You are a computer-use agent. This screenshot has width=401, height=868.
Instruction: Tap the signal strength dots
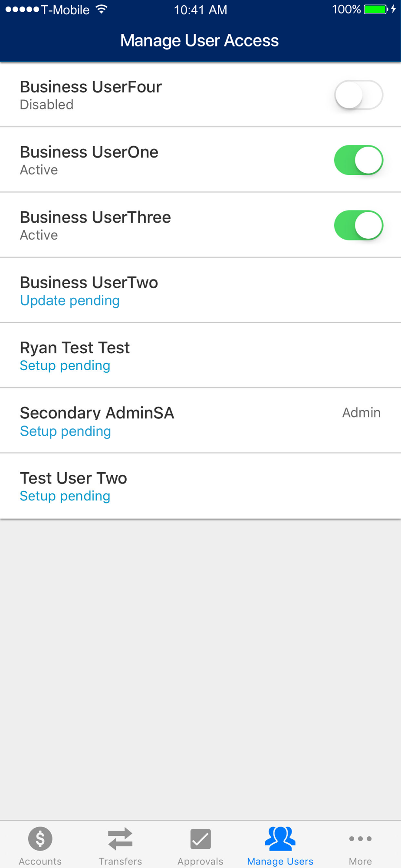[22, 9]
